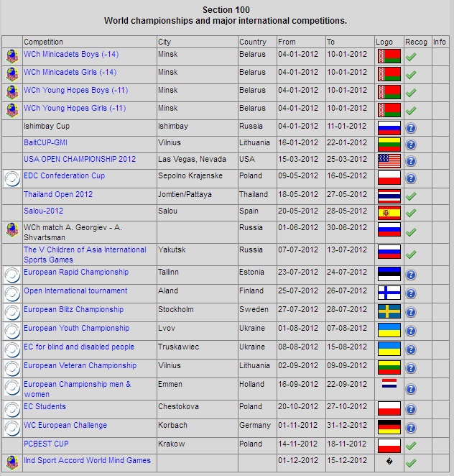Image resolution: width=454 pixels, height=476 pixels.
Task: Click the Finland flag for Open International tournament
Action: tap(389, 293)
